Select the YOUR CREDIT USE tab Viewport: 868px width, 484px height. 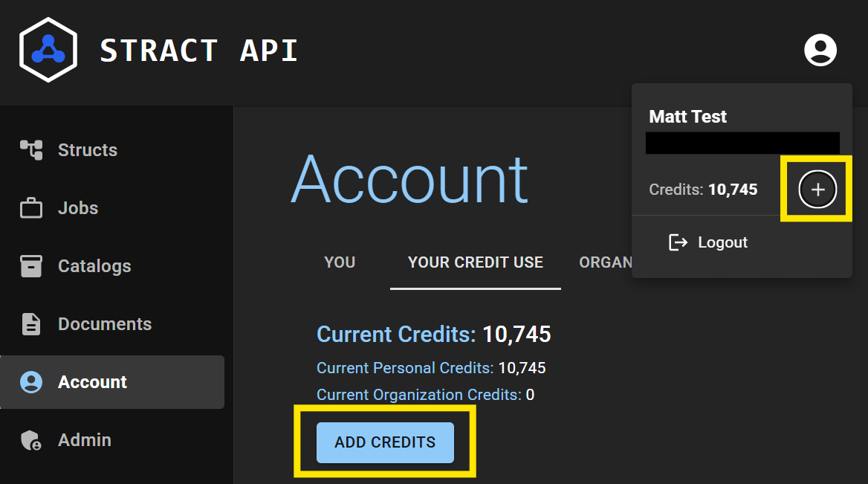click(x=476, y=262)
